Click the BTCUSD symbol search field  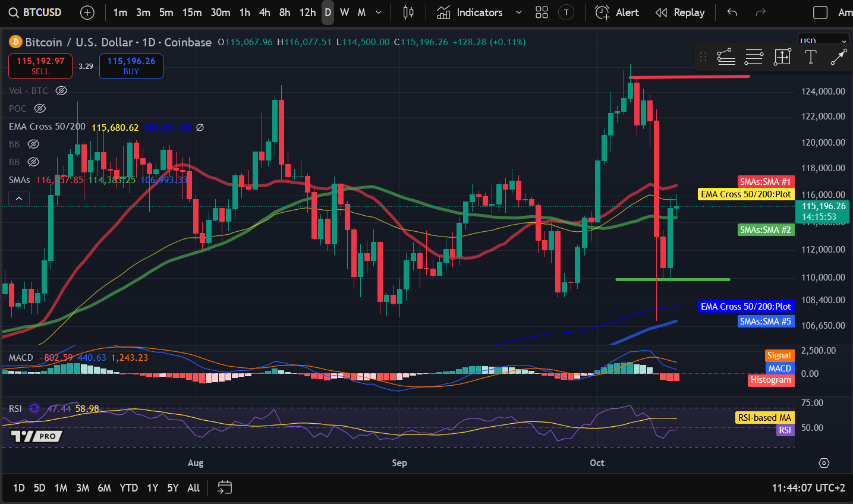(x=42, y=12)
